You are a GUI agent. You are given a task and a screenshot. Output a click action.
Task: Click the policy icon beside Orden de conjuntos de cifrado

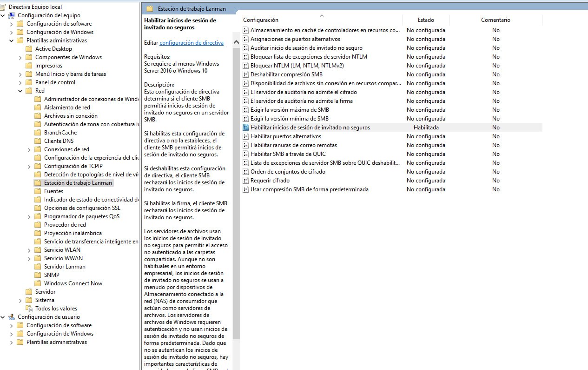(x=246, y=172)
